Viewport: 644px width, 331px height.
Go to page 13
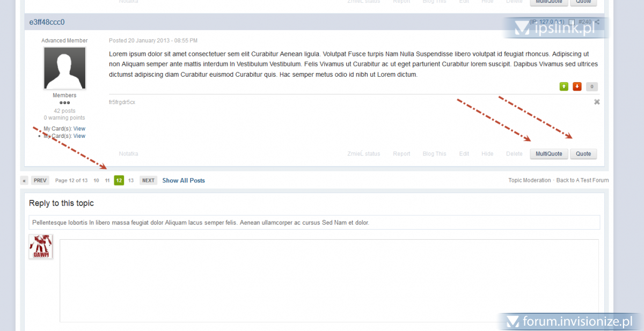pyautogui.click(x=131, y=181)
